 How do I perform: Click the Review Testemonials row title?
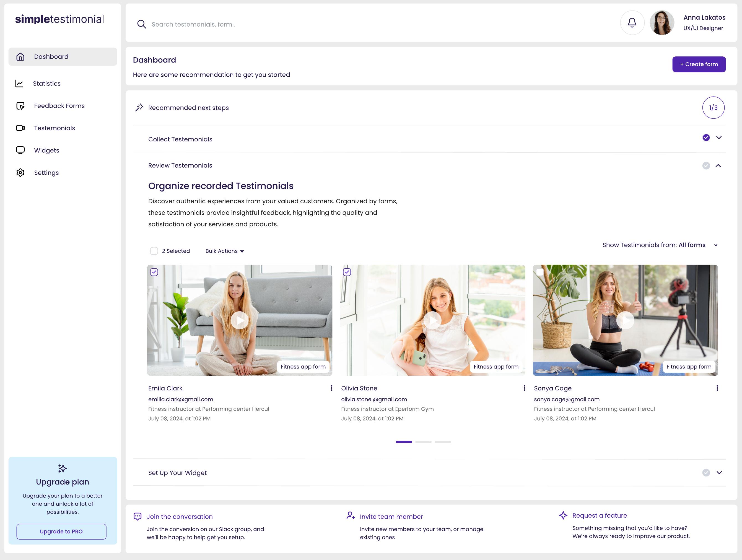pyautogui.click(x=180, y=165)
